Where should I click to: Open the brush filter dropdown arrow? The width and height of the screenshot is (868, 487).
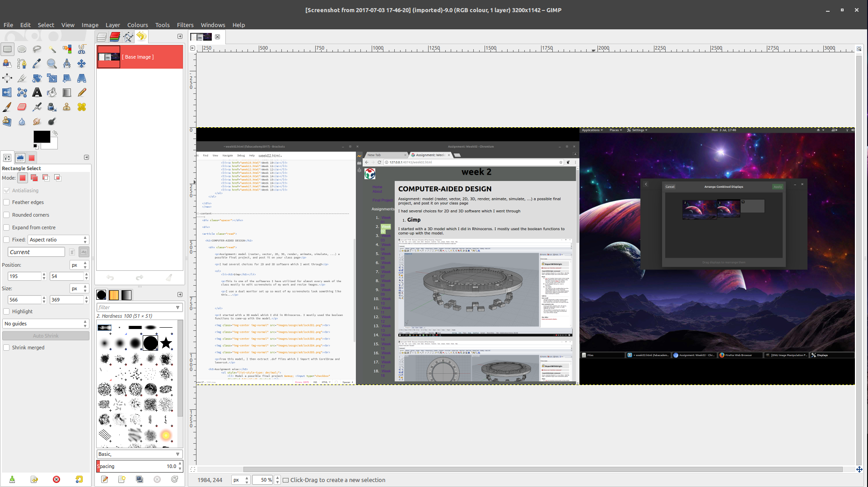click(178, 307)
